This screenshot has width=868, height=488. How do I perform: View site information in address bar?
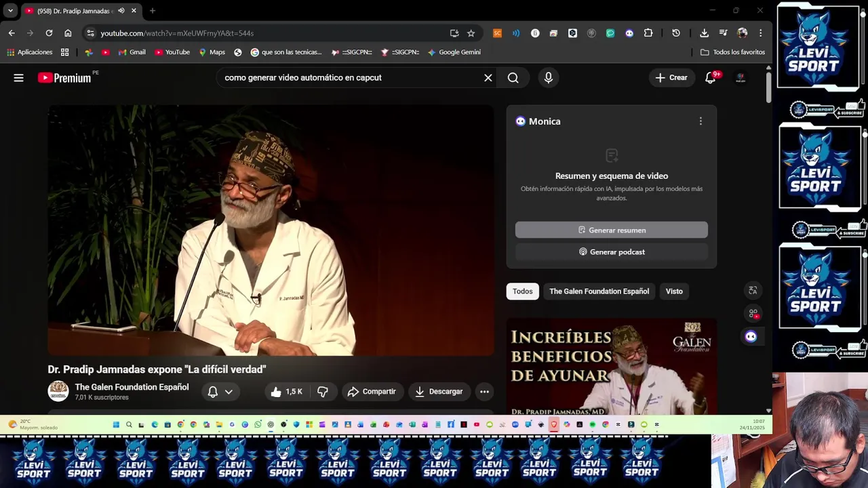tap(90, 33)
